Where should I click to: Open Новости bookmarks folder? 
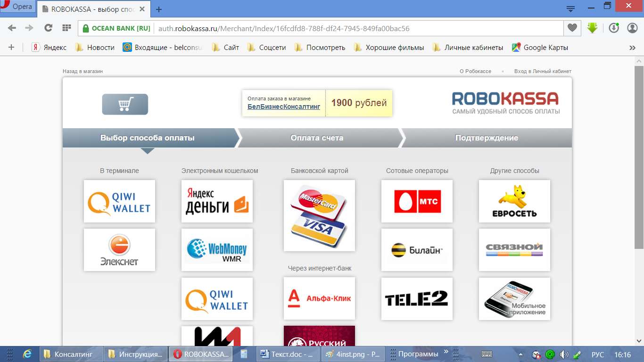click(95, 47)
